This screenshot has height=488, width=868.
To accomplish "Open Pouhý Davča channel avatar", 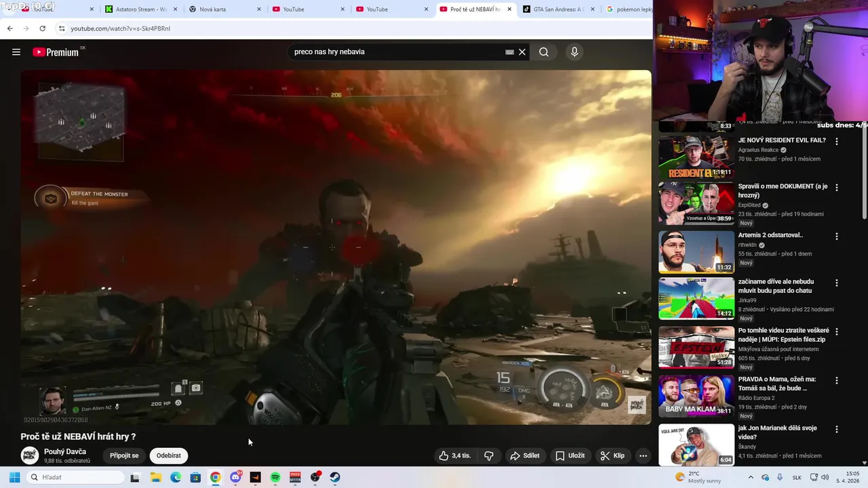I will click(x=29, y=455).
